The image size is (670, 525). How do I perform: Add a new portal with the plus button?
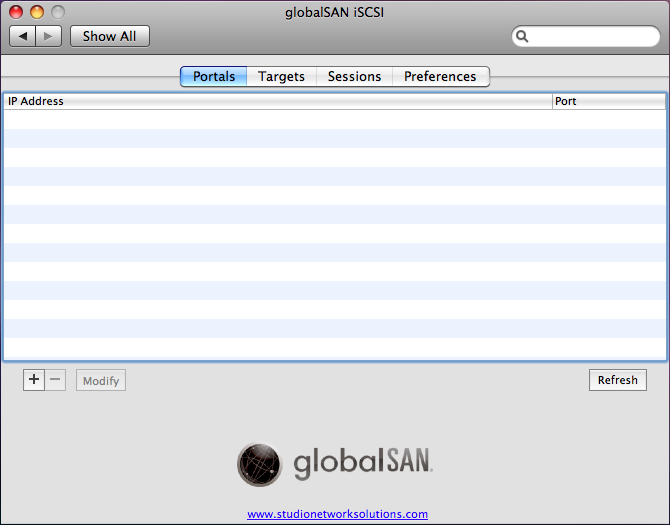[x=34, y=380]
